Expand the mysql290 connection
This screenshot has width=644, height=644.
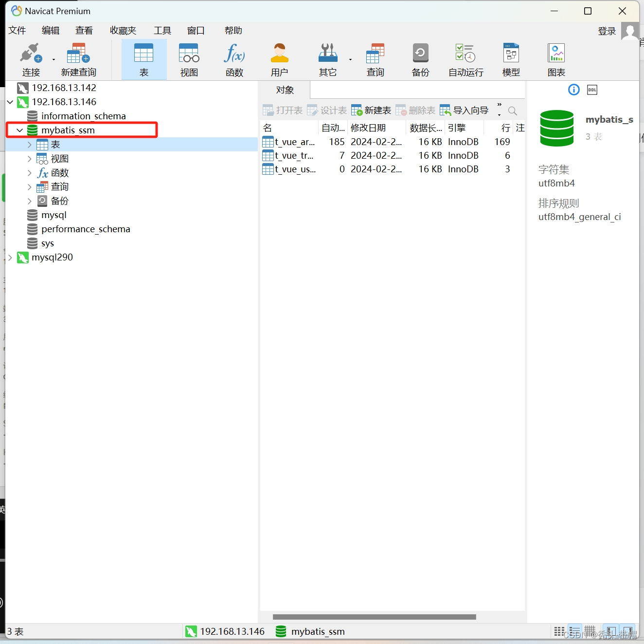click(10, 258)
